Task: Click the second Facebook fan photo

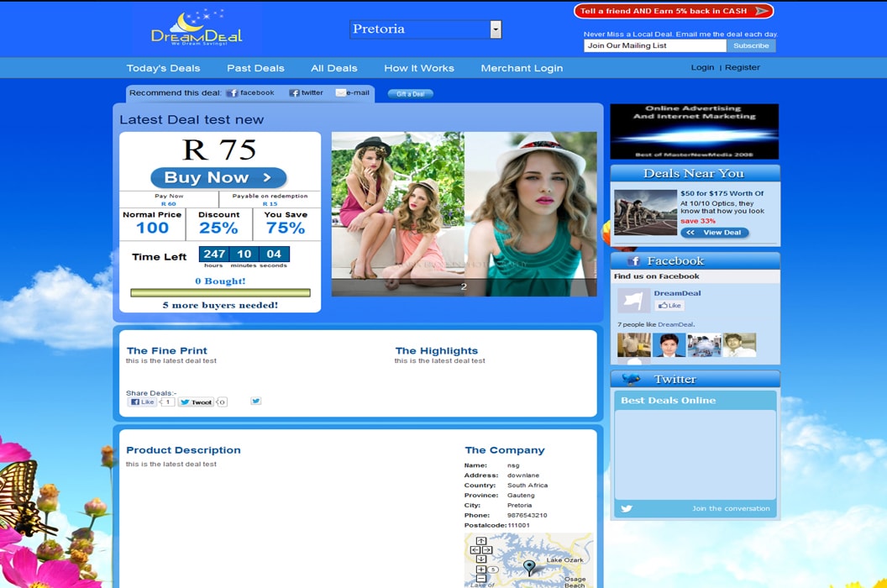Action: pos(669,345)
